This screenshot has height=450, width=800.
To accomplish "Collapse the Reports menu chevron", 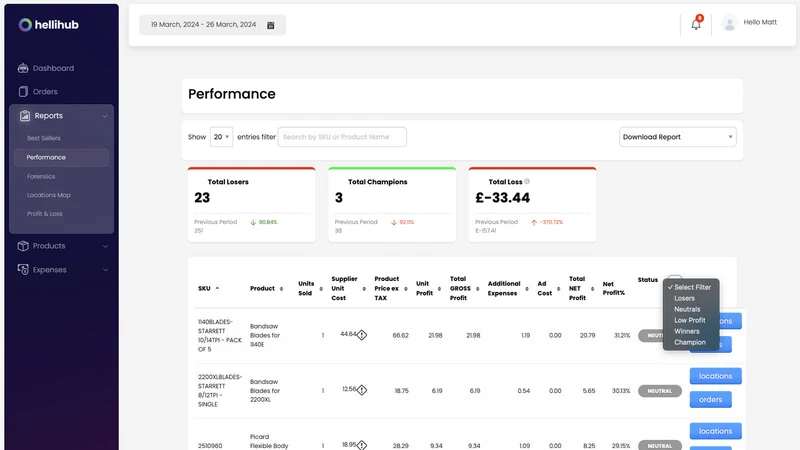I will pyautogui.click(x=105, y=116).
